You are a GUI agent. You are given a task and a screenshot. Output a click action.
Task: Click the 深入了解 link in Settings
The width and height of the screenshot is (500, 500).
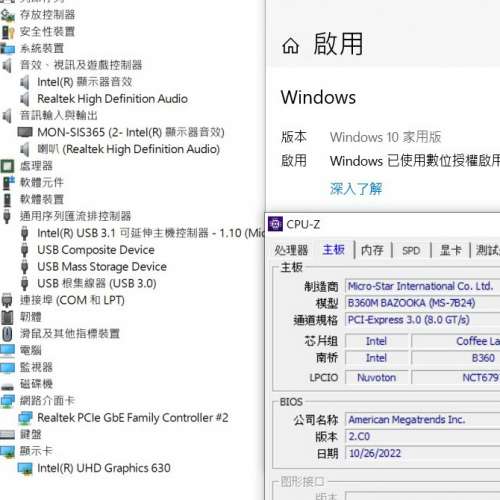tap(356, 189)
